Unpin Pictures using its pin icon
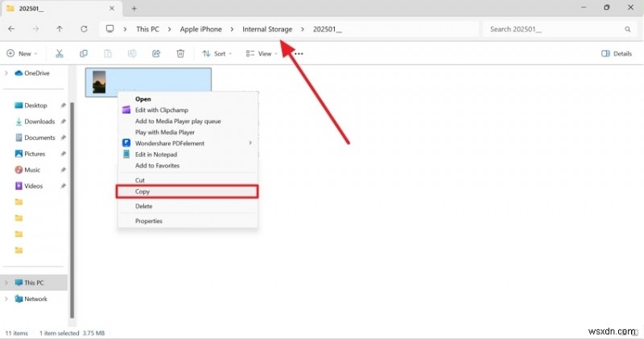 64,154
